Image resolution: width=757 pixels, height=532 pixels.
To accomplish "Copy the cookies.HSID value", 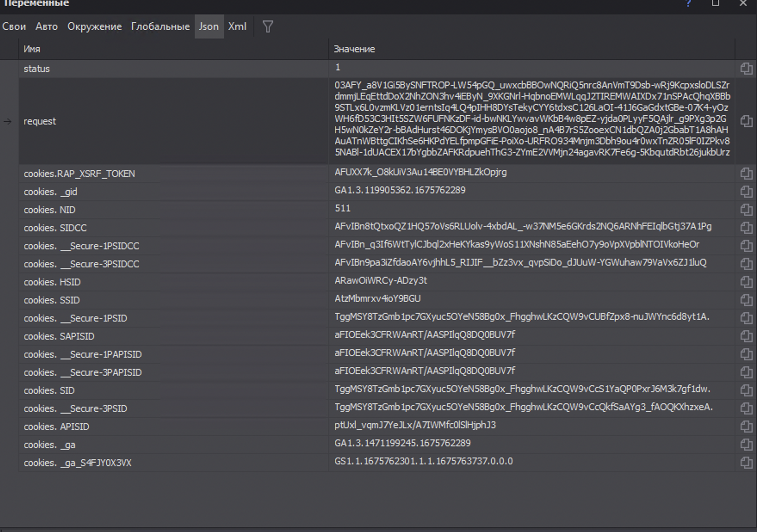I will tap(746, 282).
